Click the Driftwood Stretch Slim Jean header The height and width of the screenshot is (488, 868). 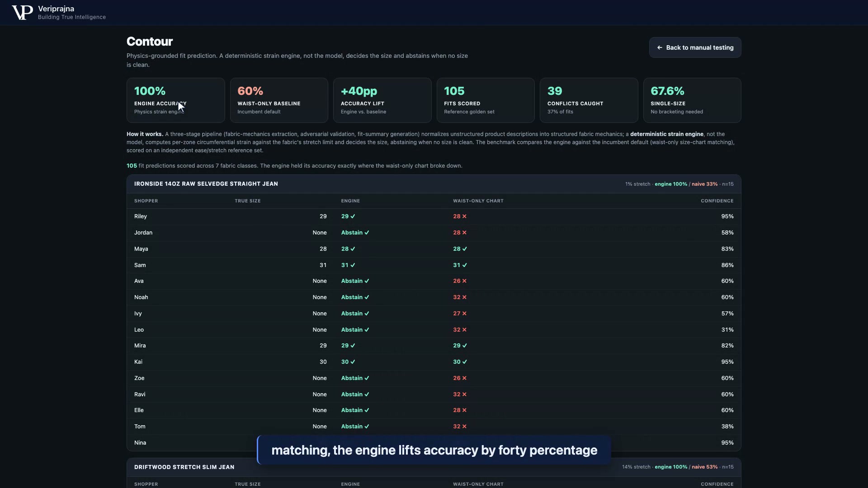pyautogui.click(x=184, y=467)
